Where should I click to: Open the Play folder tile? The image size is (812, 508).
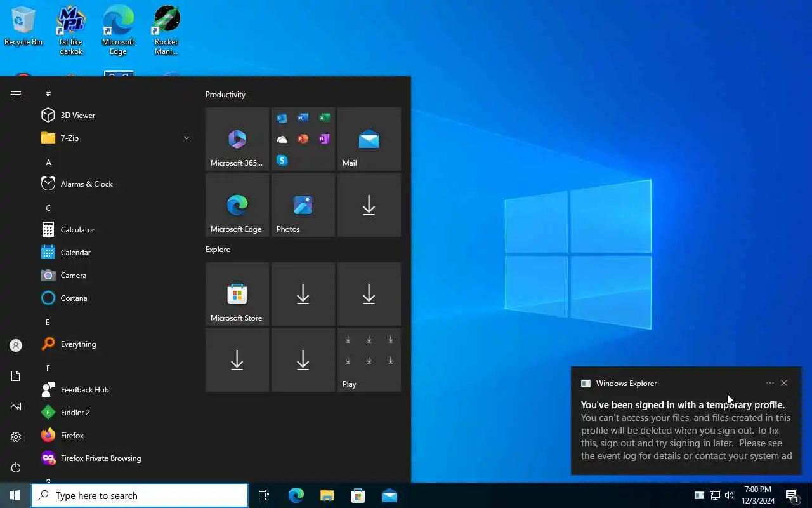[369, 360]
